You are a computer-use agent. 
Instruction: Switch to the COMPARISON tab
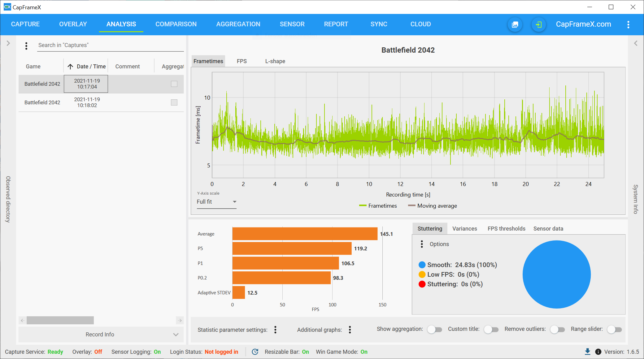[x=176, y=24]
